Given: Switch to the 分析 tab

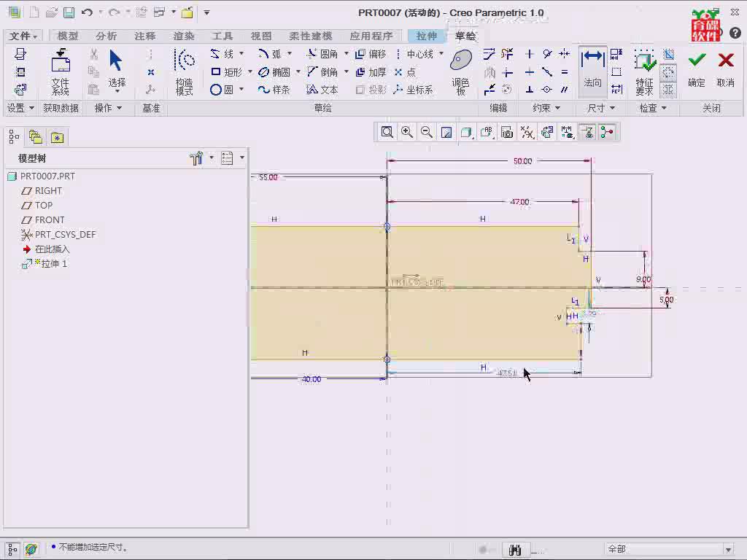Looking at the screenshot, I should (x=107, y=36).
